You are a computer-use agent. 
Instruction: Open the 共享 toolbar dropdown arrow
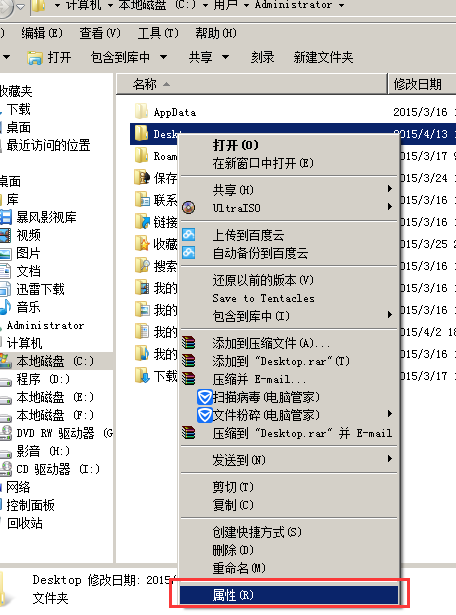pyautogui.click(x=225, y=57)
